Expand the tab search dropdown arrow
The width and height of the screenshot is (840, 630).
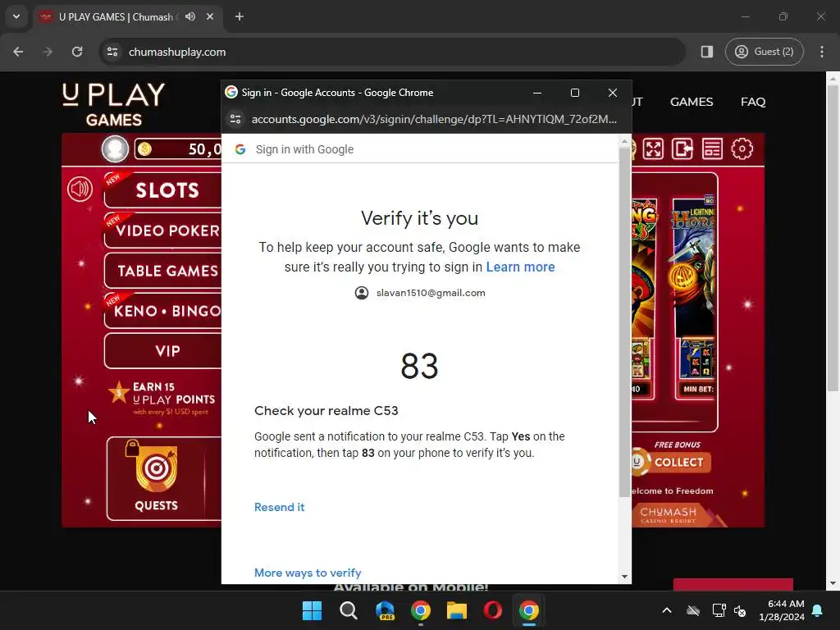click(x=16, y=16)
